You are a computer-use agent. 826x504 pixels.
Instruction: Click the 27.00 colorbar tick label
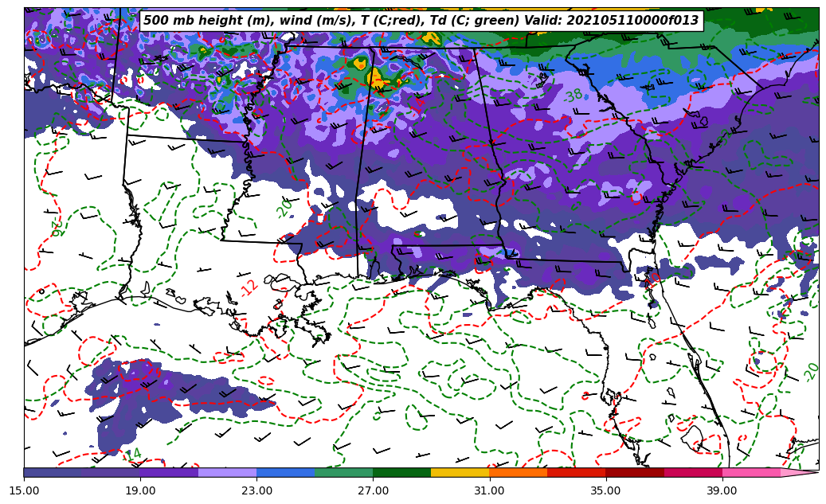tap(373, 490)
